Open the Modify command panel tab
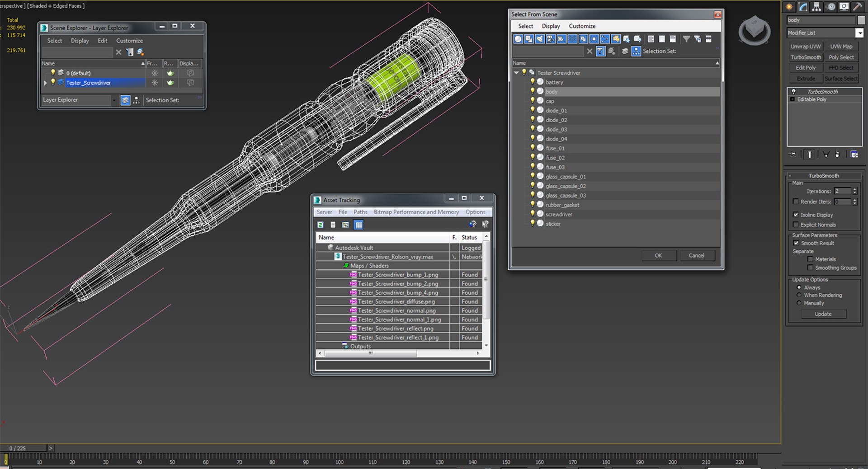Screen dimensions: 868x469 pos(803,7)
